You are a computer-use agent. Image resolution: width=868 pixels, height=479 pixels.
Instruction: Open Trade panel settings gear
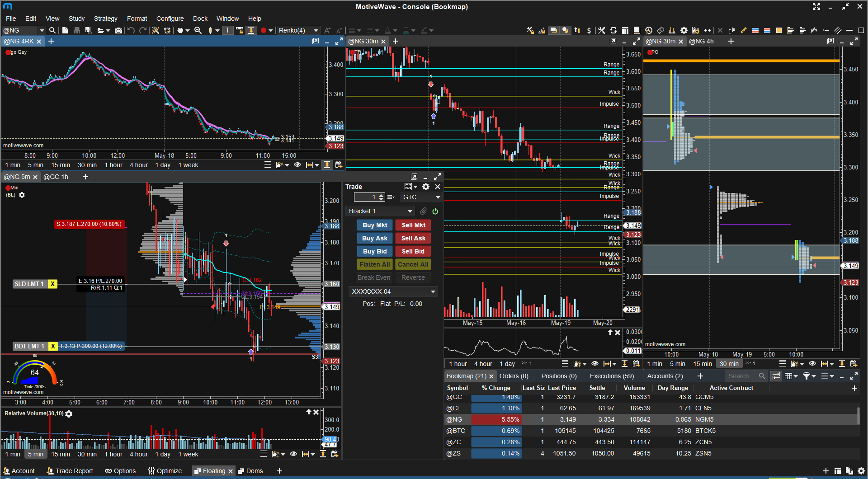pyautogui.click(x=426, y=187)
